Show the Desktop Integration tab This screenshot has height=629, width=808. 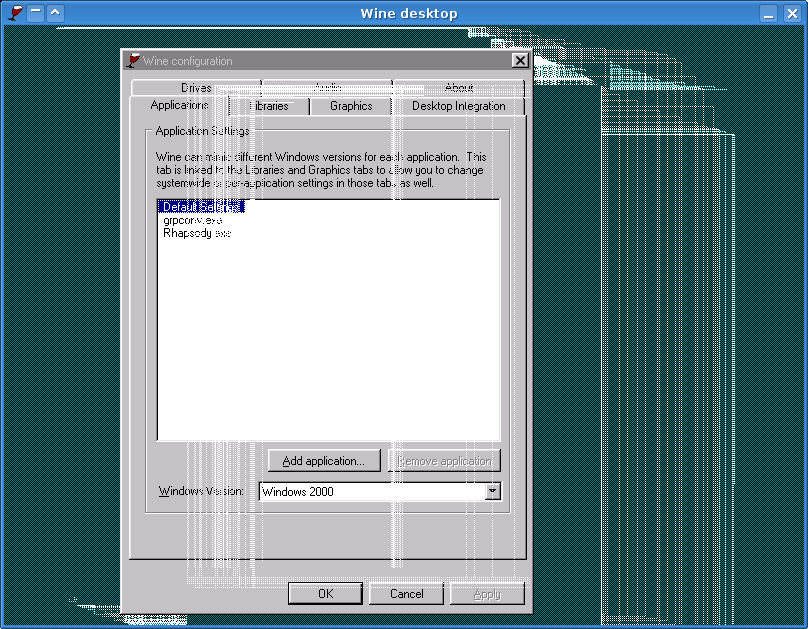[x=458, y=106]
